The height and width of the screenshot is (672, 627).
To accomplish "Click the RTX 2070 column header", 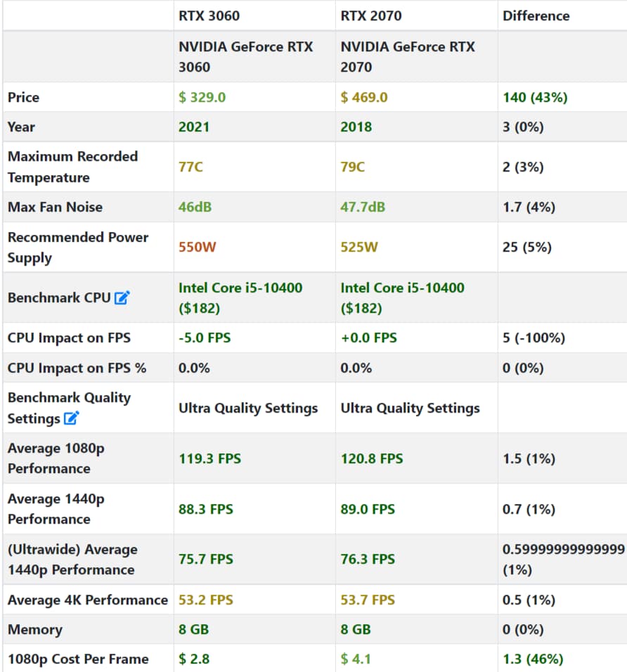I will coord(371,15).
